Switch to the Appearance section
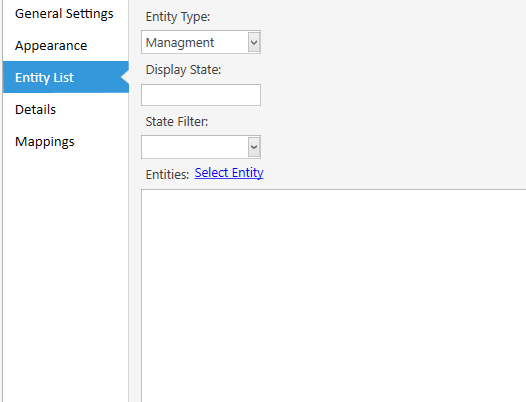The image size is (526, 402). click(x=51, y=46)
